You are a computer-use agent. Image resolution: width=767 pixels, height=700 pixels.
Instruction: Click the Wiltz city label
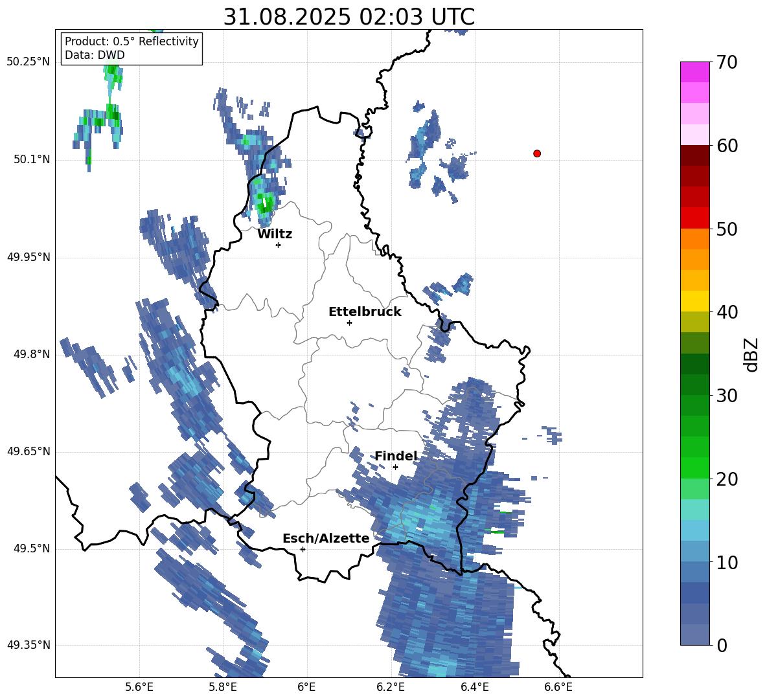tap(275, 234)
